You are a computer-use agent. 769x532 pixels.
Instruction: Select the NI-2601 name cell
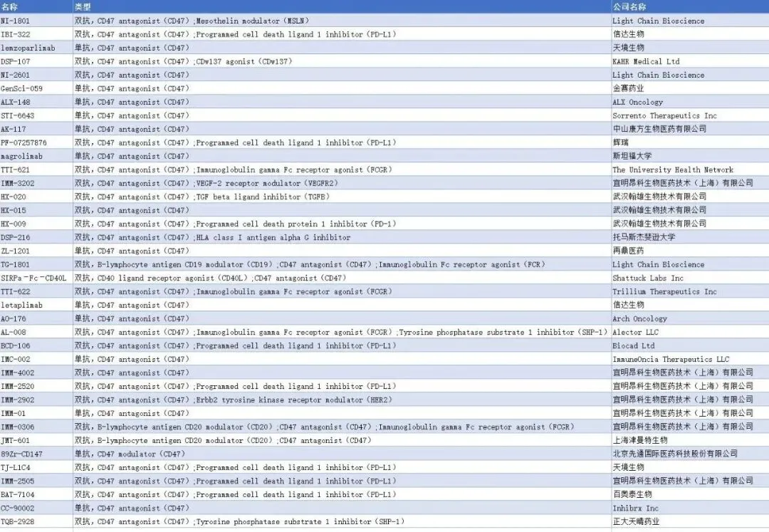click(x=36, y=75)
